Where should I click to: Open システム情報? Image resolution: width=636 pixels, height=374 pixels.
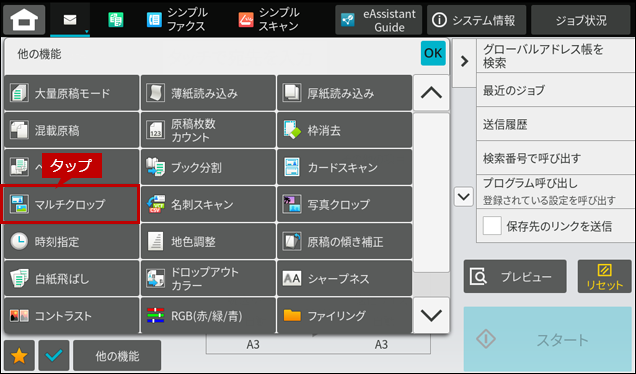pos(476,19)
